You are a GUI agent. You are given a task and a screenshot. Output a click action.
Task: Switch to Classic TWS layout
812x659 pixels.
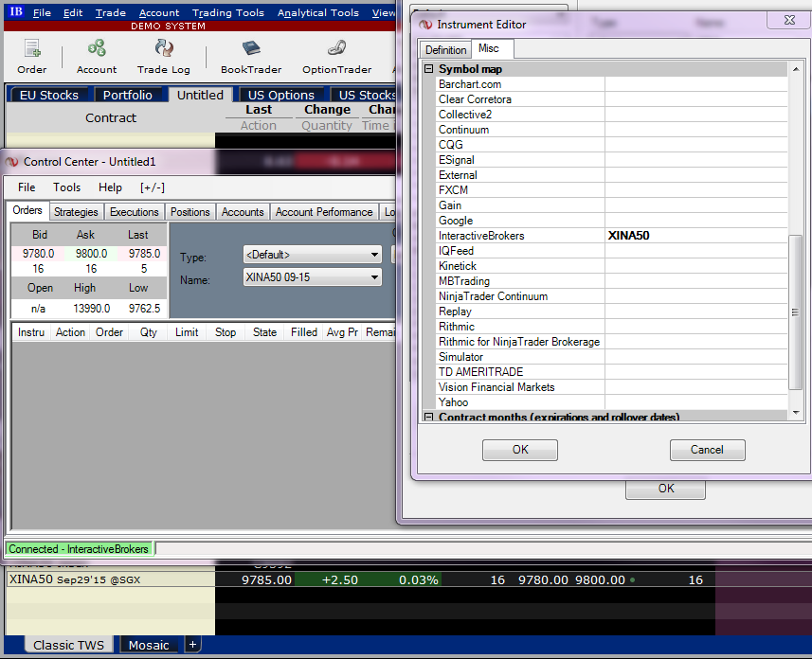[x=68, y=645]
